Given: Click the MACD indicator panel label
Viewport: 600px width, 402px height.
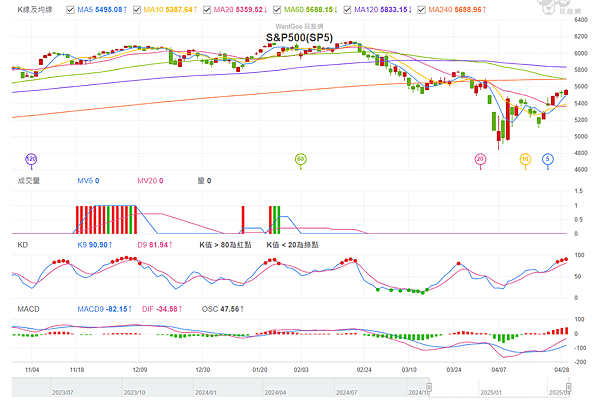Looking at the screenshot, I should click(x=28, y=309).
